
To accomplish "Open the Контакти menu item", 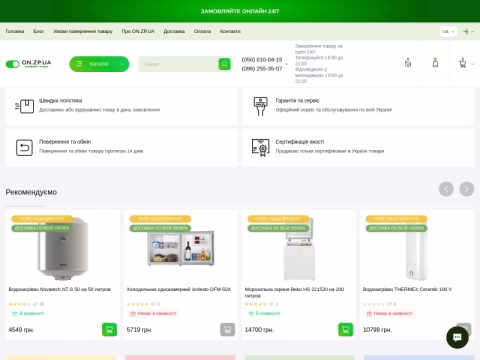I will (x=230, y=31).
